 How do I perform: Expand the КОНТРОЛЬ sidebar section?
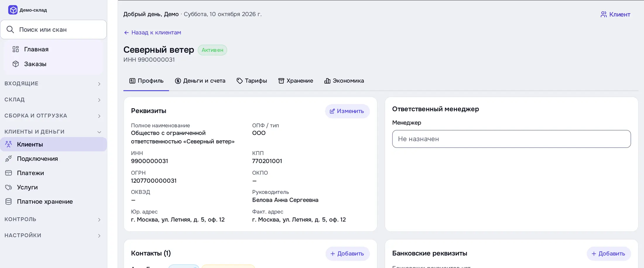[53, 219]
